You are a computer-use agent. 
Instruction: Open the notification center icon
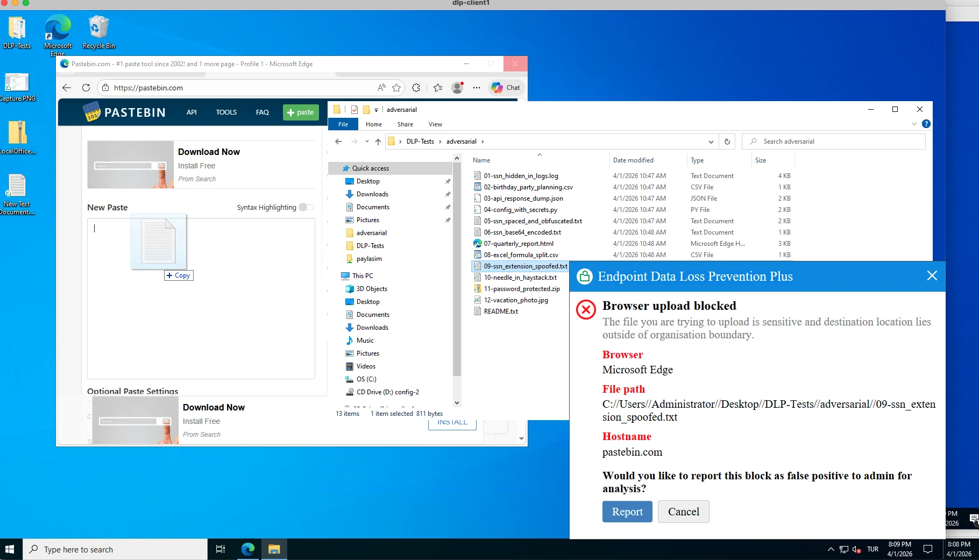[x=928, y=549]
